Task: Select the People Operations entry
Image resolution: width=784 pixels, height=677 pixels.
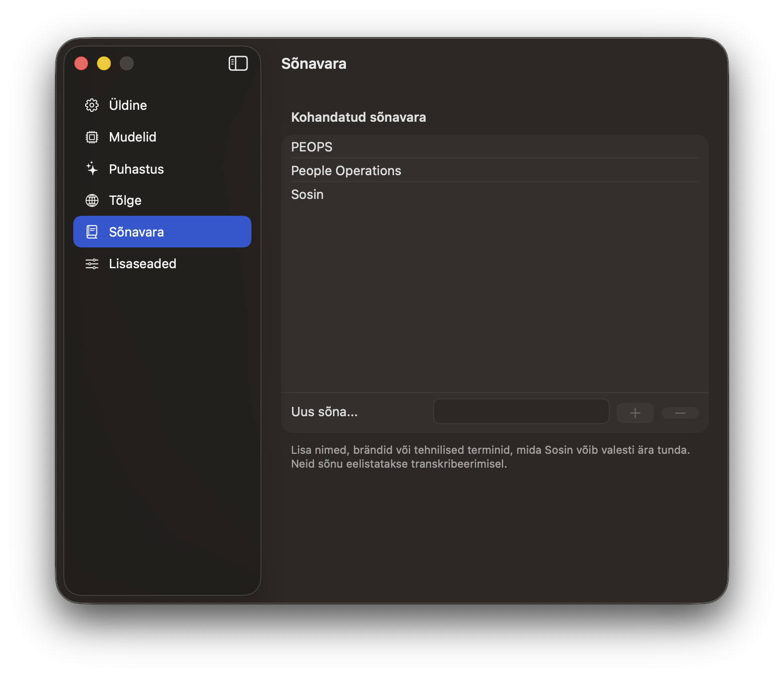Action: (346, 171)
